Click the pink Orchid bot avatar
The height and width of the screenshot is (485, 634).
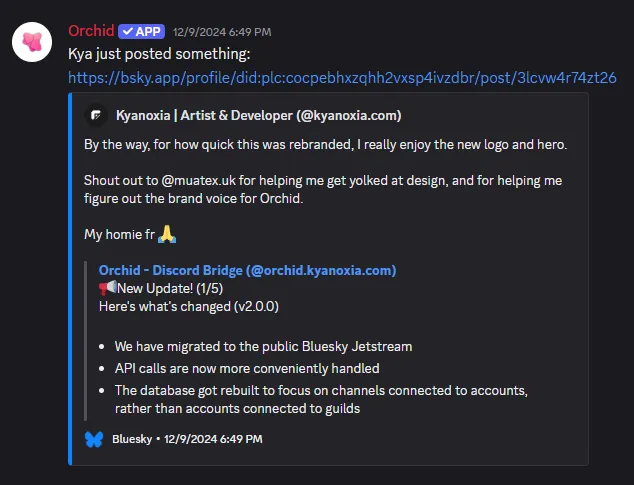tap(33, 41)
